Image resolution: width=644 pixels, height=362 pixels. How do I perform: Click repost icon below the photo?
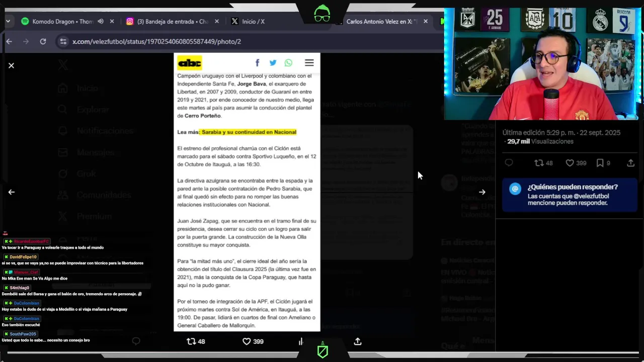point(191,341)
